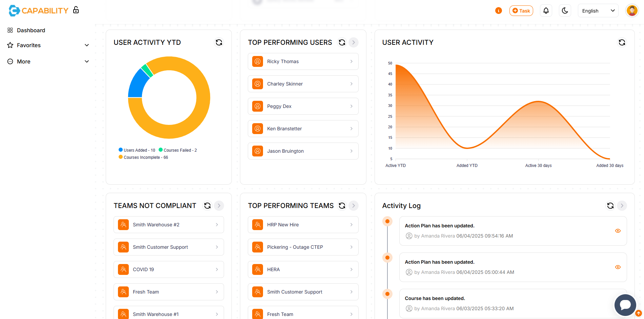Image resolution: width=644 pixels, height=319 pixels.
Task: Refresh the Activity Log panel
Action: click(x=610, y=206)
